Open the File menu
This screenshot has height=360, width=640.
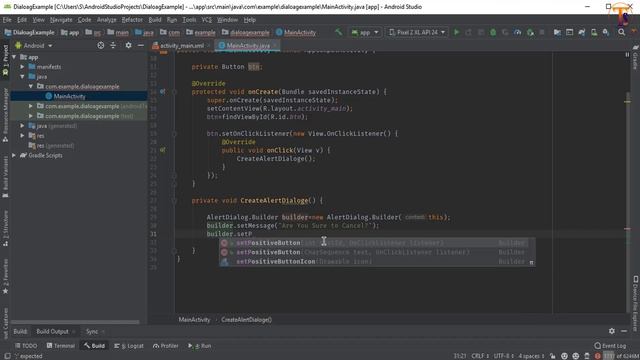pyautogui.click(x=7, y=20)
